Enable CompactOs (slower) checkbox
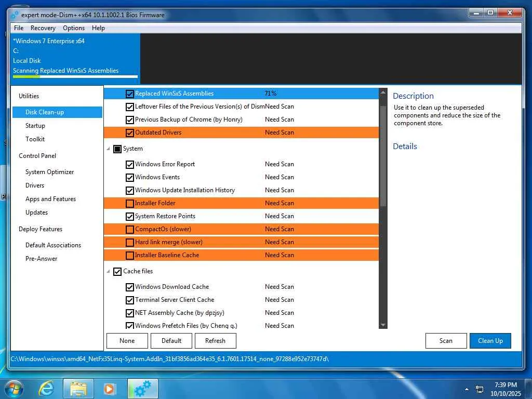 129,229
